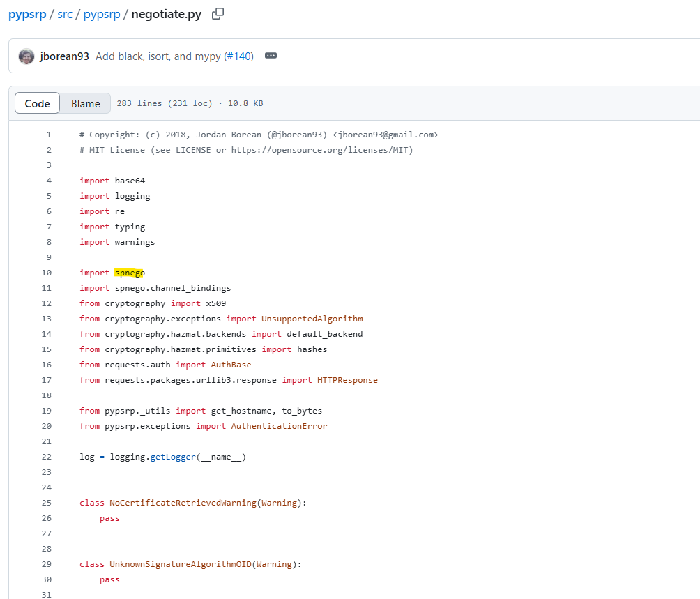Open the pypsrp repository root breadcrumb

click(x=27, y=14)
